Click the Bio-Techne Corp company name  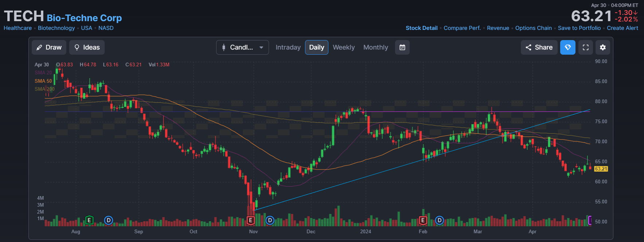[x=84, y=18]
